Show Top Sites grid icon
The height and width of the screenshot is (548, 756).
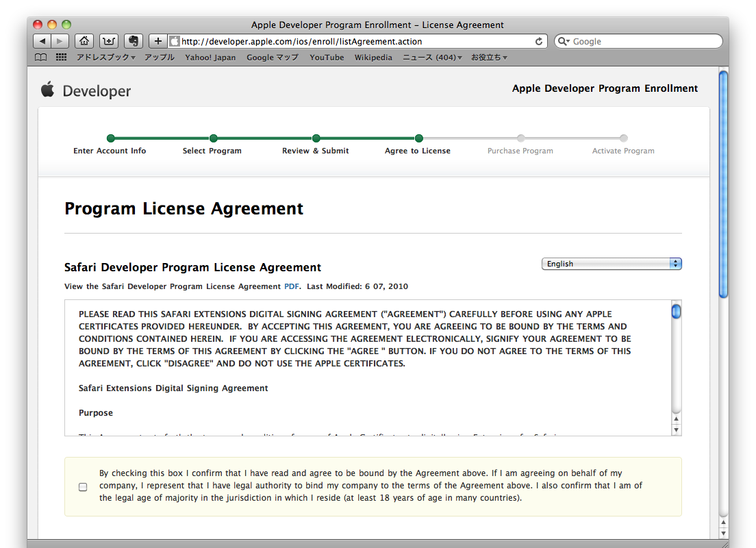61,58
